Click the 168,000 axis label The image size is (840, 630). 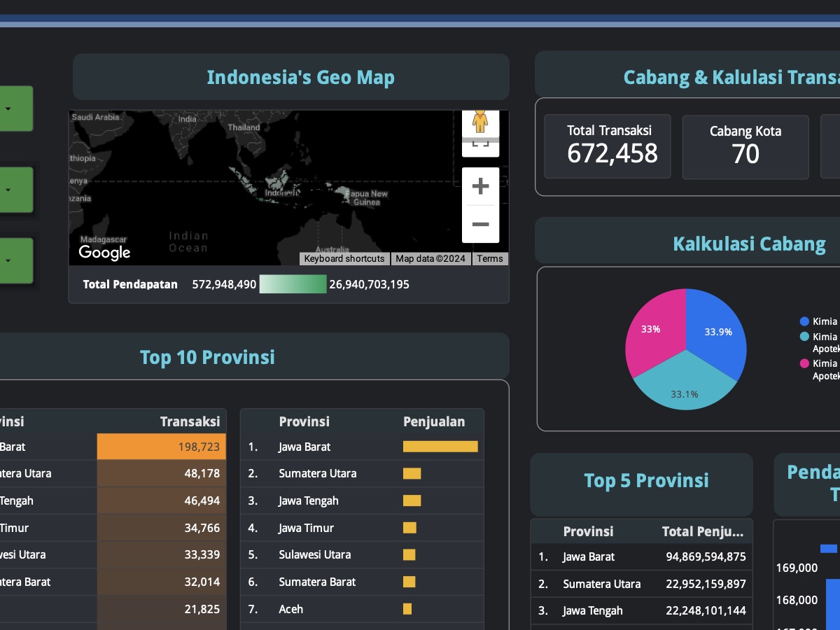pos(797,599)
